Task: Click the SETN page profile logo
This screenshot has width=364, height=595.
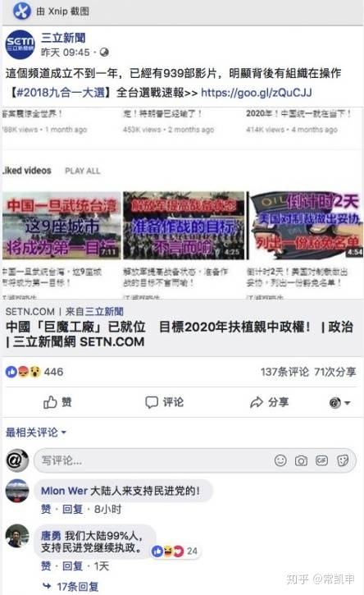Action: 20,44
